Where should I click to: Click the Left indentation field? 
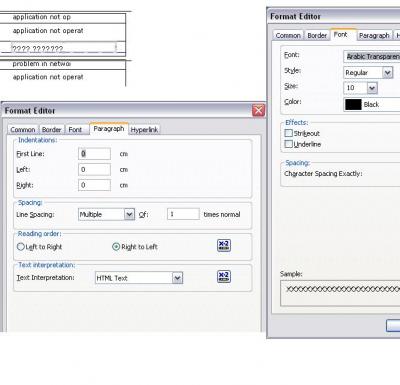[94, 169]
